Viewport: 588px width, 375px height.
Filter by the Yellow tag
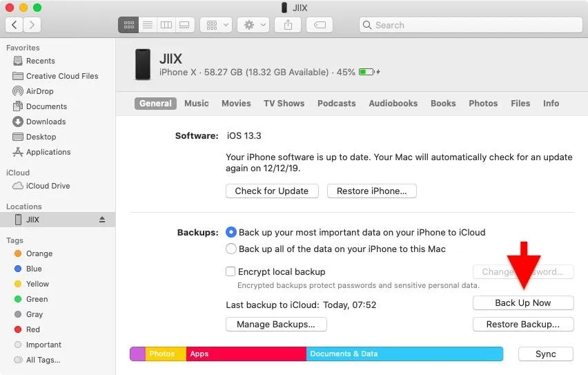pos(32,284)
